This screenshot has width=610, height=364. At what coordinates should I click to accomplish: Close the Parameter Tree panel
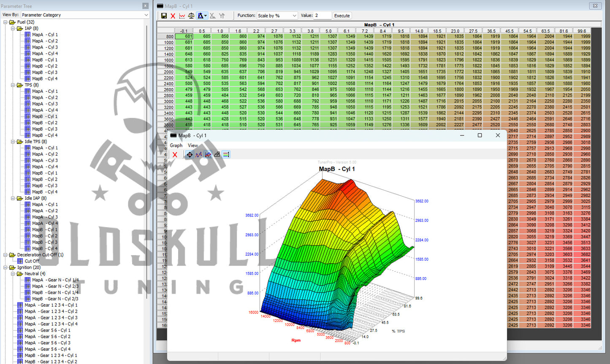tap(145, 6)
